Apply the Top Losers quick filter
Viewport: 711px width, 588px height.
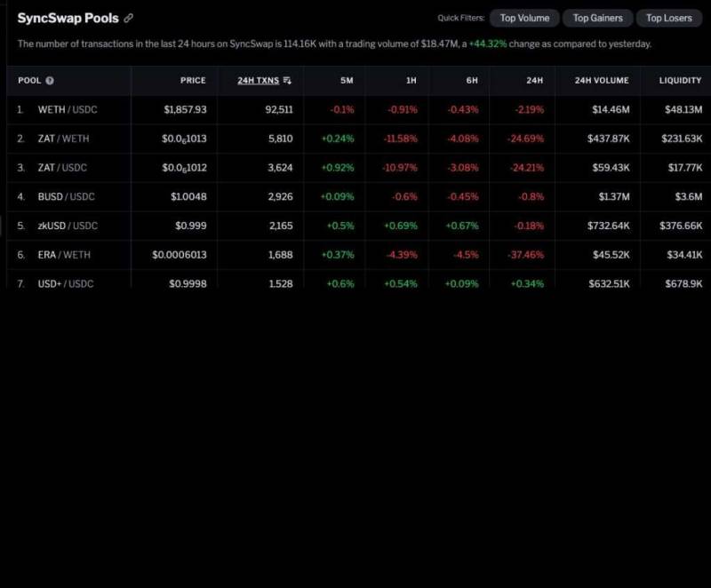coord(669,18)
